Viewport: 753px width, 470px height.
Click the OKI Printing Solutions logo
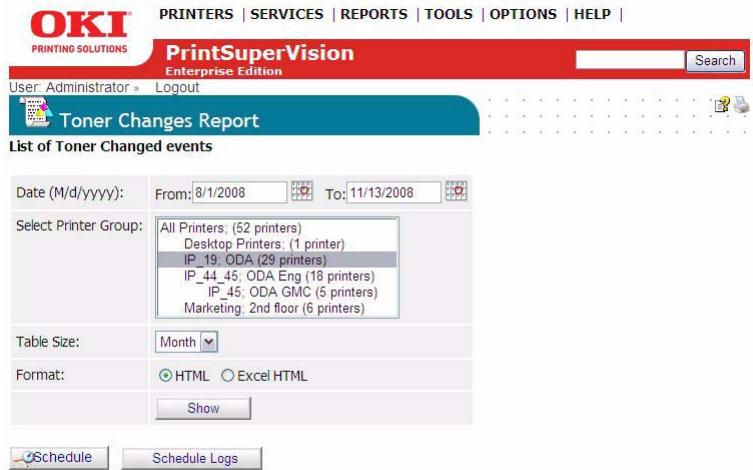[80, 32]
